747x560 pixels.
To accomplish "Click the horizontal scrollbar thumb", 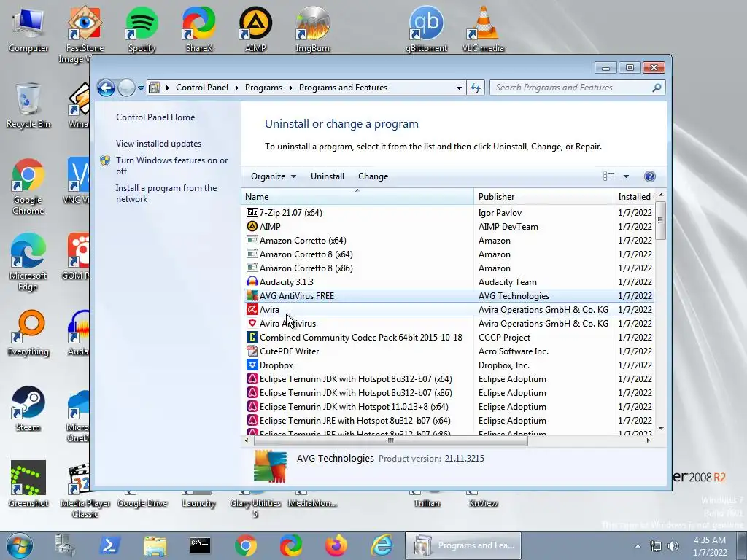I will click(x=391, y=441).
